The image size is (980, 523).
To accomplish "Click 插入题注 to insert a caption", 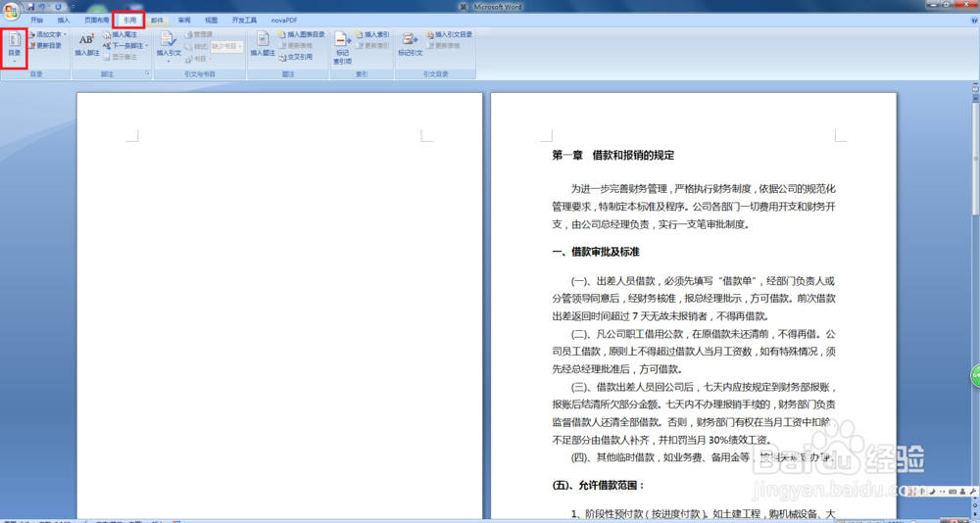I will 263,44.
